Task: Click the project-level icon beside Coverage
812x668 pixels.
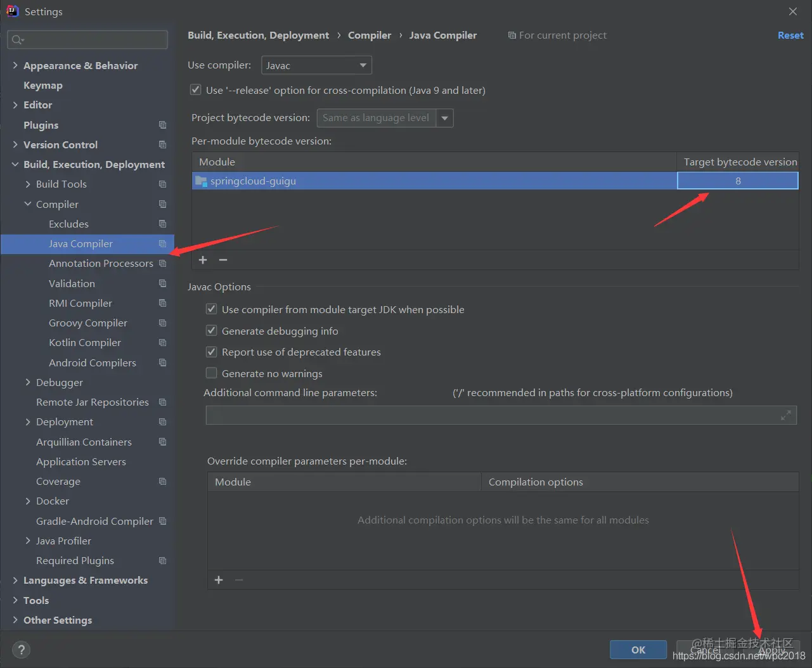Action: 163,481
